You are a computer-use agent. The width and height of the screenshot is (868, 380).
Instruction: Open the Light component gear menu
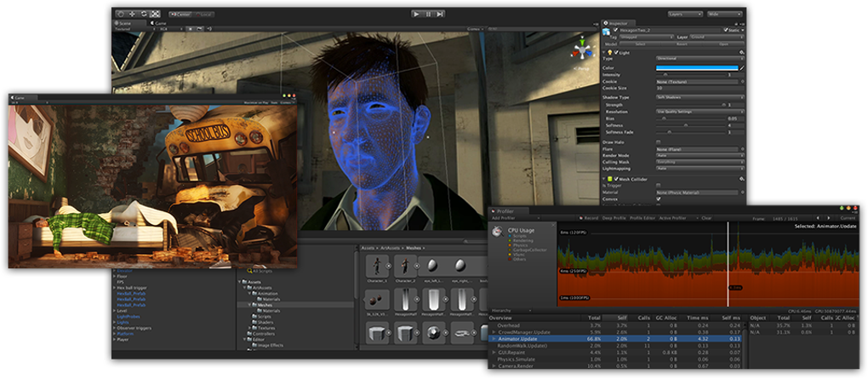[742, 53]
